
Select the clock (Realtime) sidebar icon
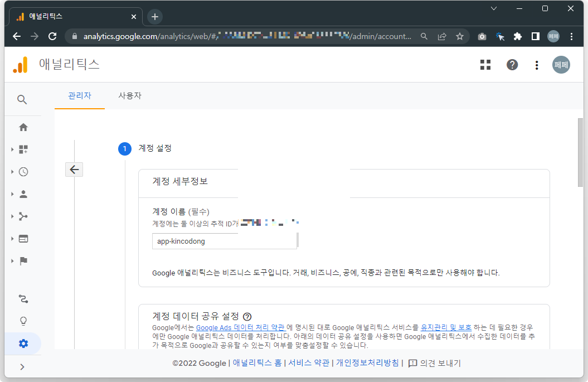pos(23,171)
